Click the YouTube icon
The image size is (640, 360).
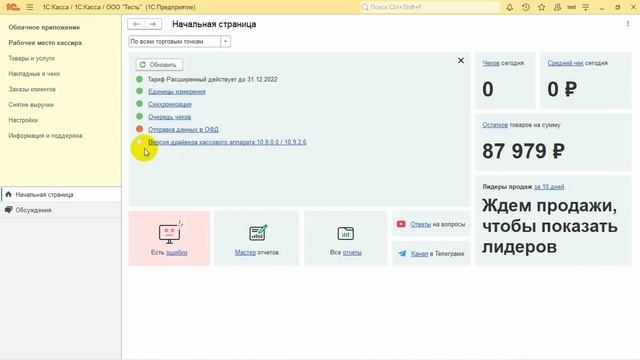pos(401,224)
